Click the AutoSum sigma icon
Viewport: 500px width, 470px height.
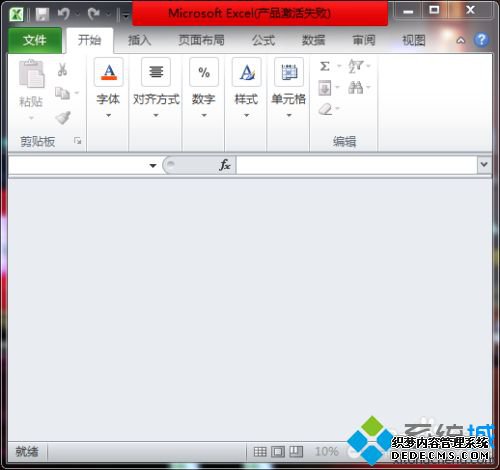325,66
